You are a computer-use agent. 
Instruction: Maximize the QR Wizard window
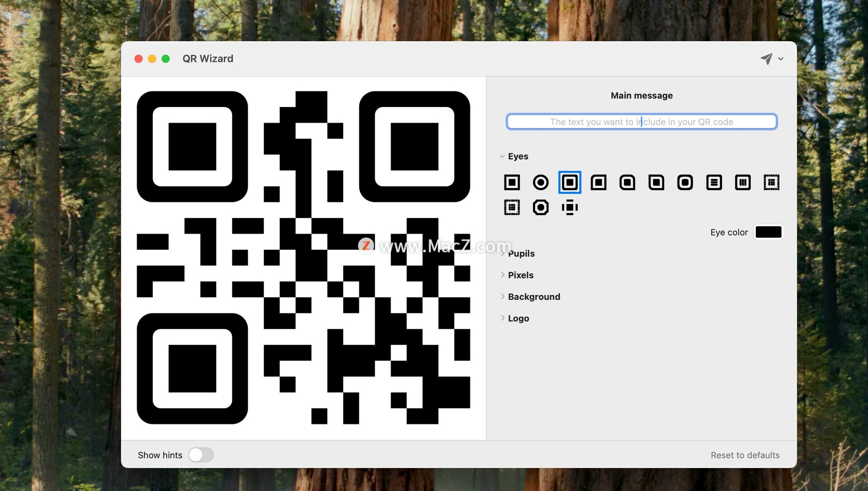(165, 59)
